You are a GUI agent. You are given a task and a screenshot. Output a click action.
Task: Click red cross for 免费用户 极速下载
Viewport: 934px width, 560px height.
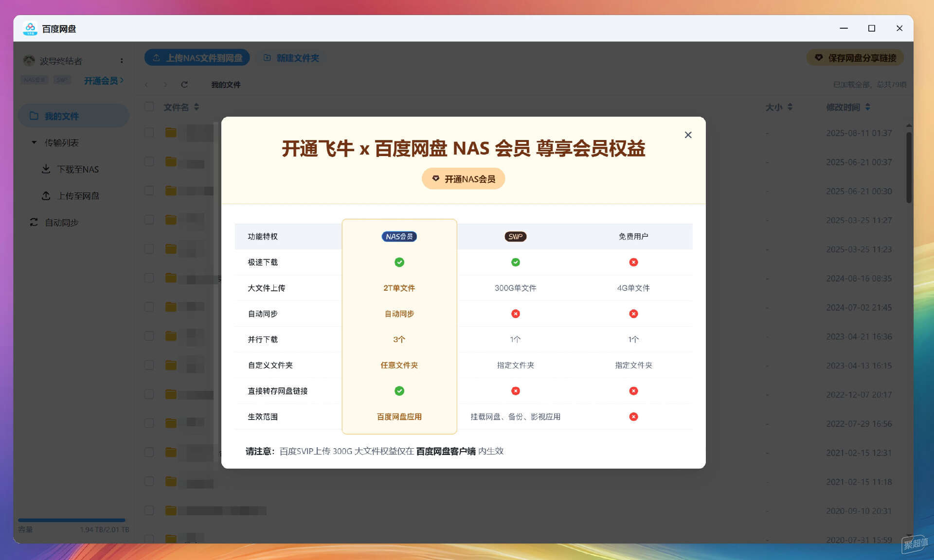(633, 262)
